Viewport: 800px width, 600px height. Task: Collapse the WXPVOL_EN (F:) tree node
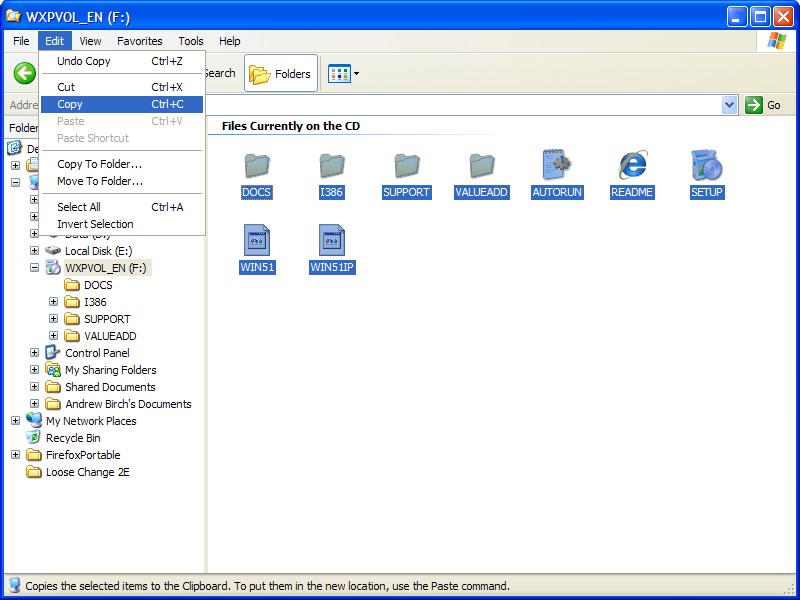pyautogui.click(x=34, y=267)
